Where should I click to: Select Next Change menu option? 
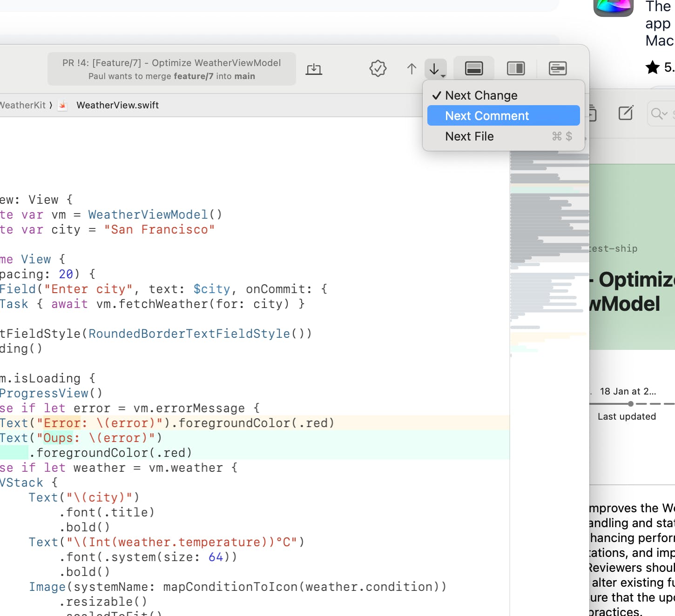503,95
